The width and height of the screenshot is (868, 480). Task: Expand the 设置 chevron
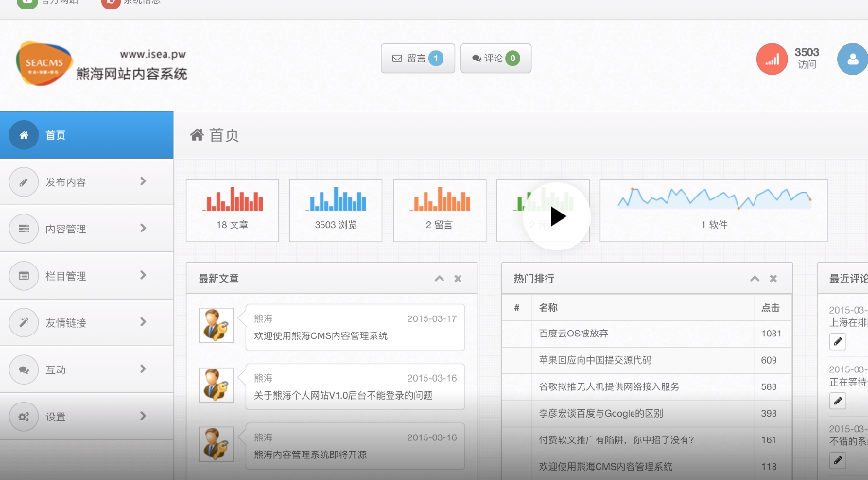coord(144,417)
